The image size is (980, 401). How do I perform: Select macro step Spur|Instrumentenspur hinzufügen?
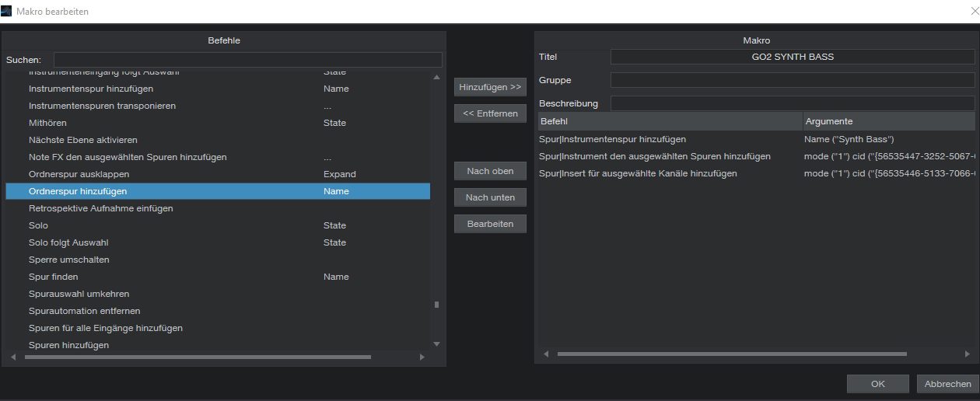coord(612,139)
